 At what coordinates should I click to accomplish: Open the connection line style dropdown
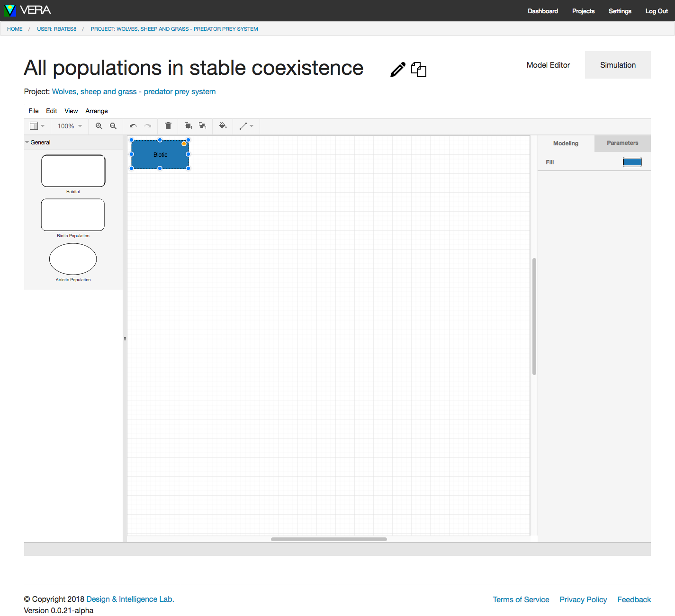[246, 126]
